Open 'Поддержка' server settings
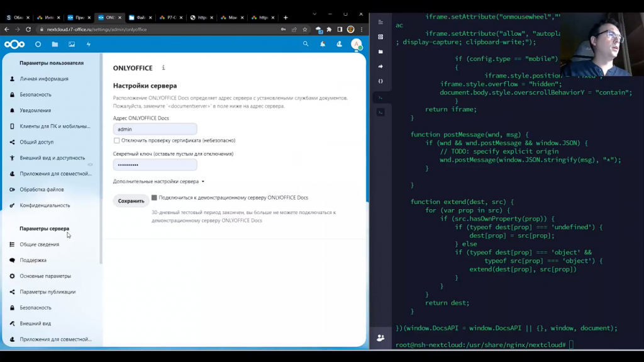 point(33,260)
